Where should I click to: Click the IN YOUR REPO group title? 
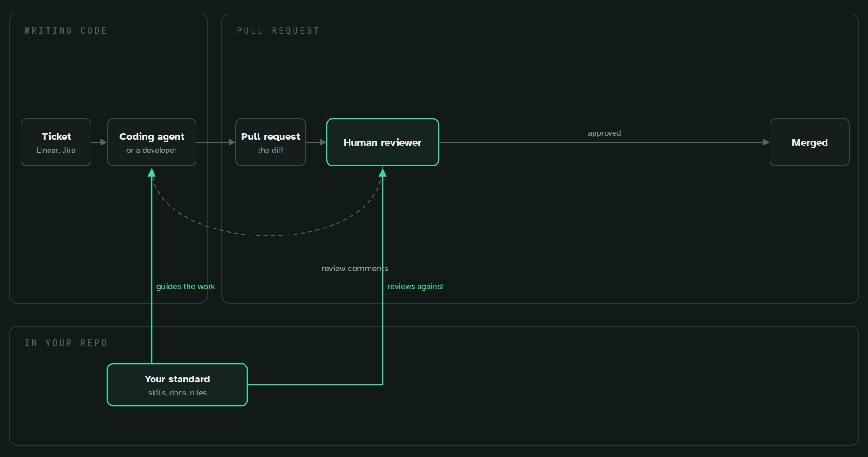66,343
